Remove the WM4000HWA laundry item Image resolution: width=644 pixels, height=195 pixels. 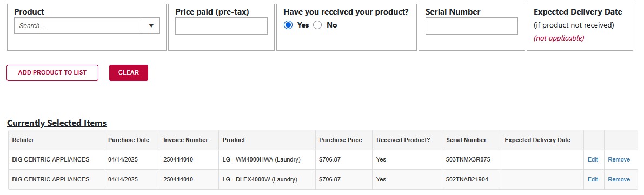point(619,160)
